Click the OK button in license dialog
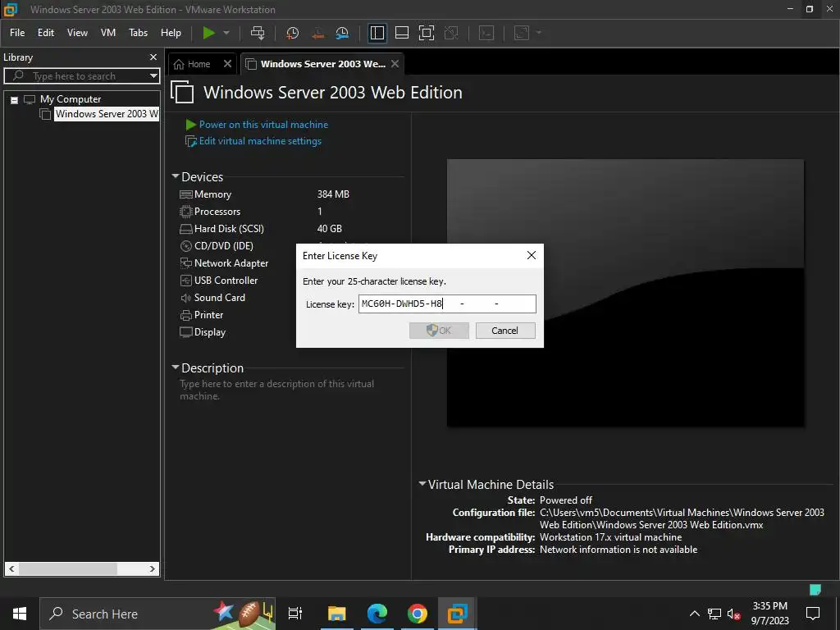The image size is (840, 630). tap(439, 331)
